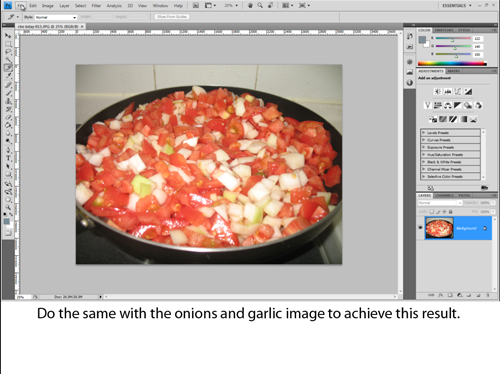Click the Curves adjustment icon

pyautogui.click(x=458, y=91)
